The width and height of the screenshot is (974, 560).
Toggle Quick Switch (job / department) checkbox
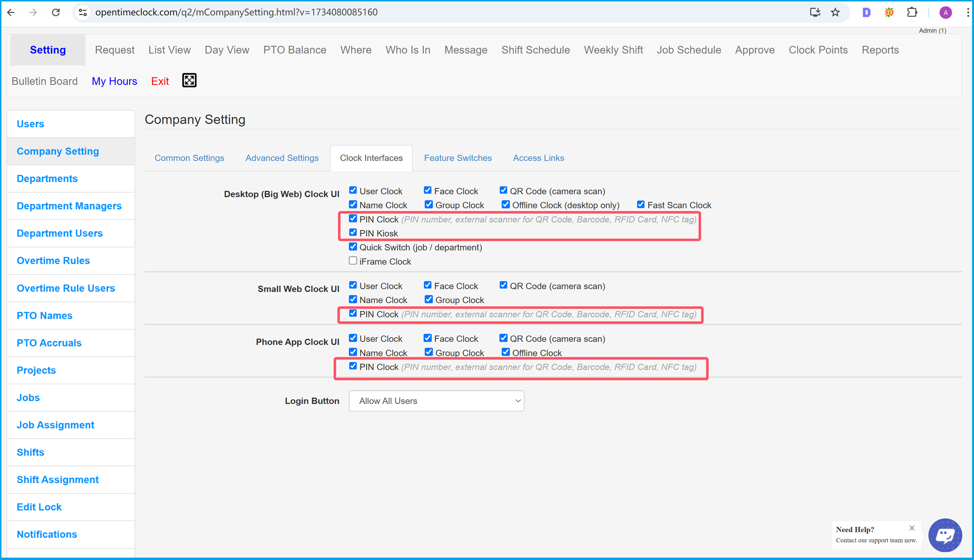[x=353, y=247]
